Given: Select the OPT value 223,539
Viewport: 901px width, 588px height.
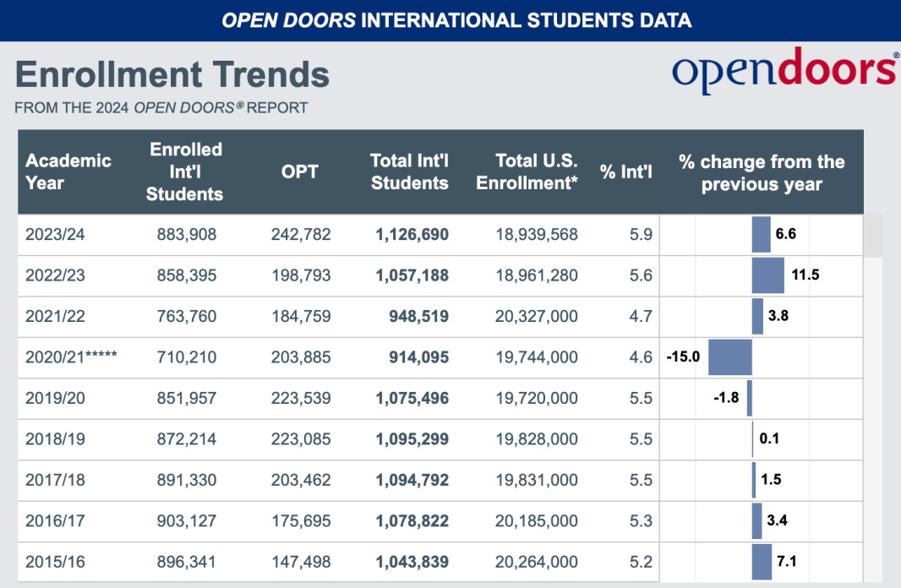Looking at the screenshot, I should (301, 398).
